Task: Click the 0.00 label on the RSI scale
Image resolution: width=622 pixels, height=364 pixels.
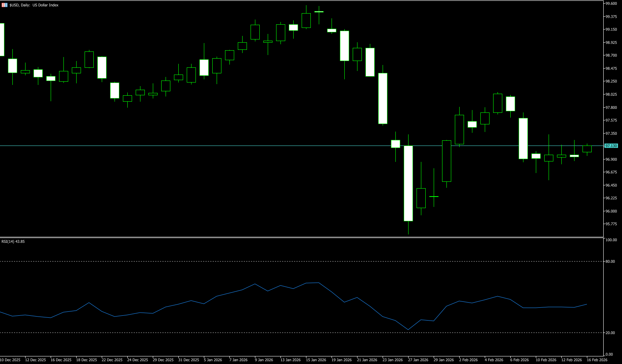Action: [x=609, y=354]
